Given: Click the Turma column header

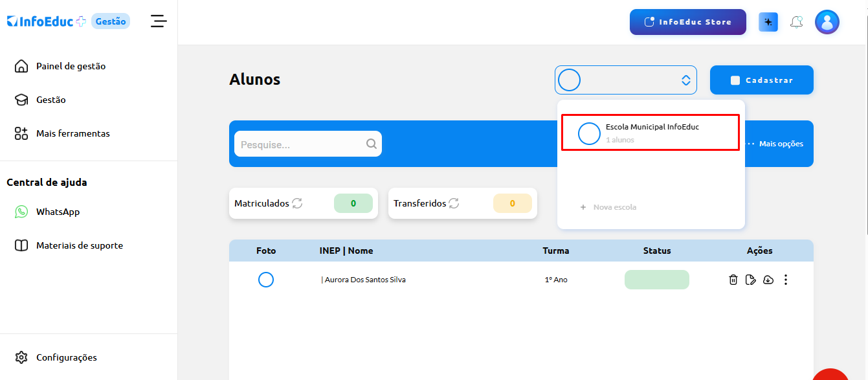Looking at the screenshot, I should (x=556, y=251).
